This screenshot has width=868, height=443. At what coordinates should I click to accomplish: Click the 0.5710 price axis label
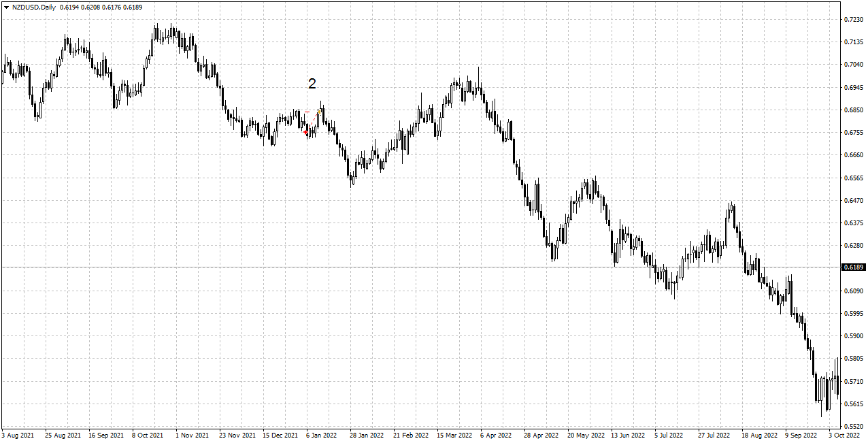click(854, 381)
